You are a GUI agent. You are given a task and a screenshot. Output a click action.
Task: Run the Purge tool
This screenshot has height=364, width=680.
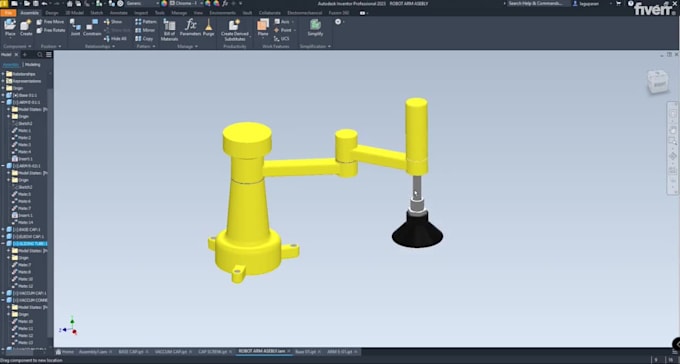click(x=209, y=28)
